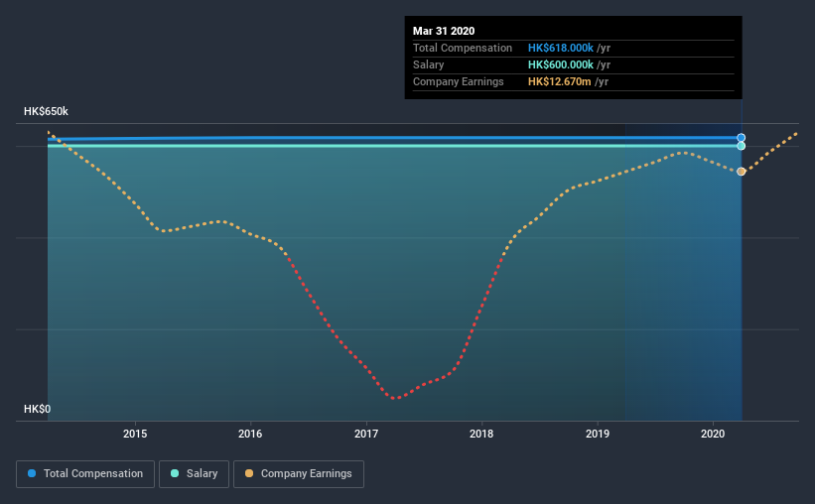815x504 pixels.
Task: Click the 2020 x-axis label
Action: 713,434
